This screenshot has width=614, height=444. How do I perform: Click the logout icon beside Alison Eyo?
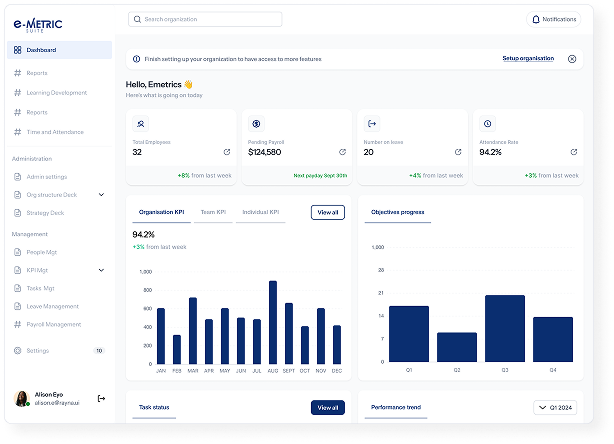point(101,398)
